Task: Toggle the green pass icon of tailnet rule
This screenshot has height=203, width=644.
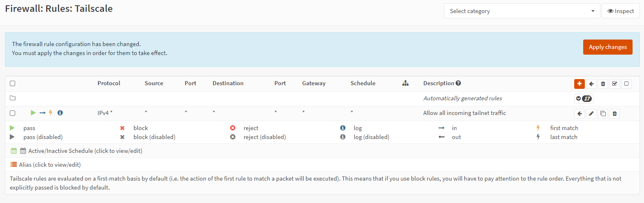Action: point(33,113)
